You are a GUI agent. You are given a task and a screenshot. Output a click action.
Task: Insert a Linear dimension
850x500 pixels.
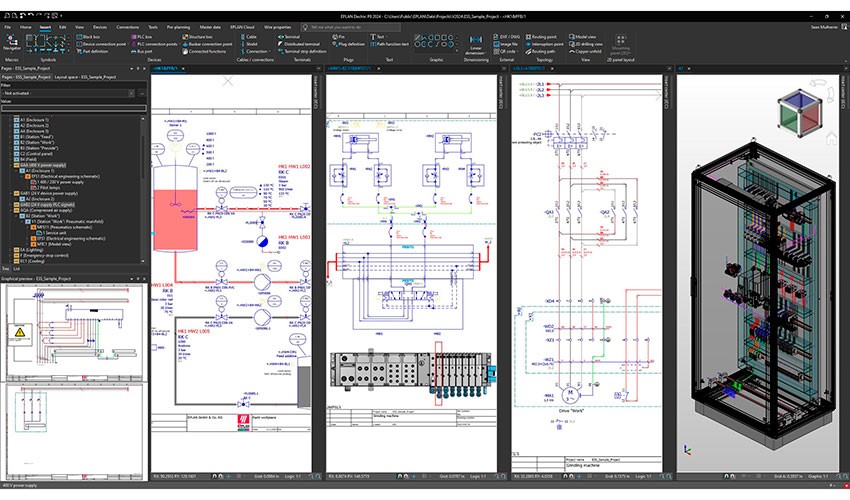(475, 46)
